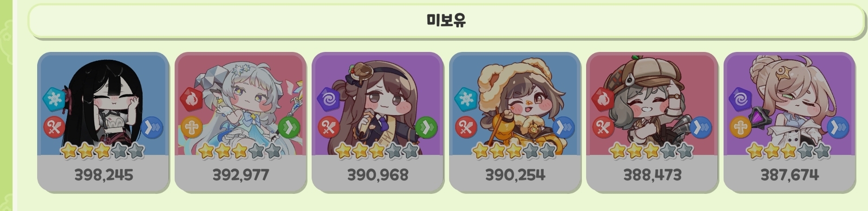Click the star rating row on the 388,473 card

(x=652, y=151)
